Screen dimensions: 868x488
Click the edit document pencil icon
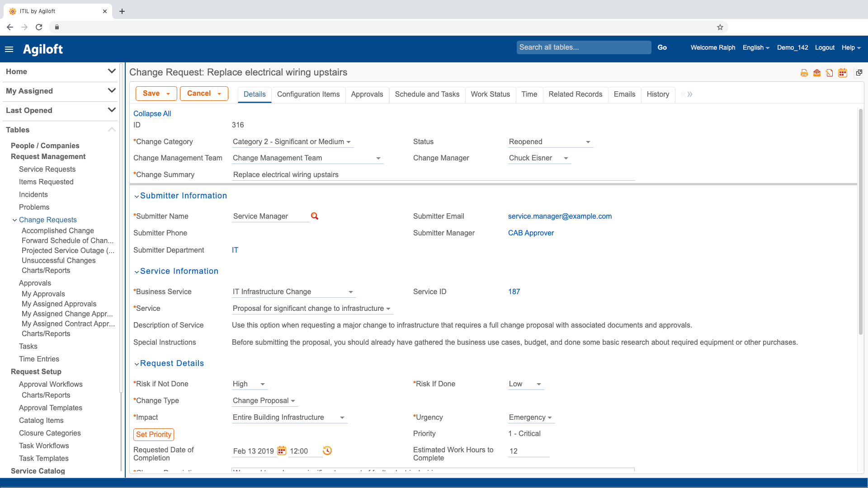coord(829,73)
